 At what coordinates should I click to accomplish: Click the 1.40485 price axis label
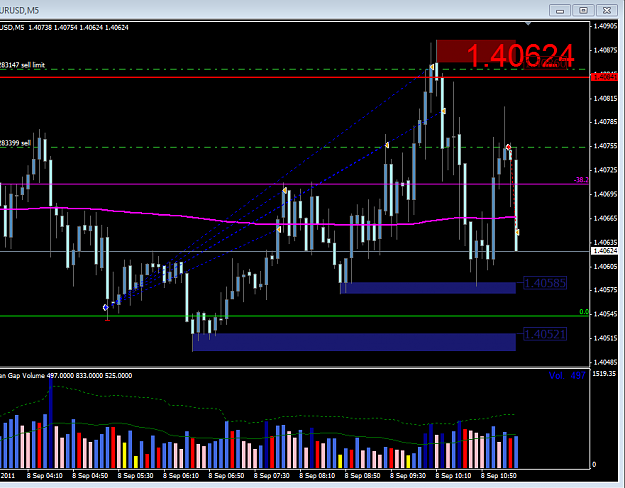[x=605, y=362]
